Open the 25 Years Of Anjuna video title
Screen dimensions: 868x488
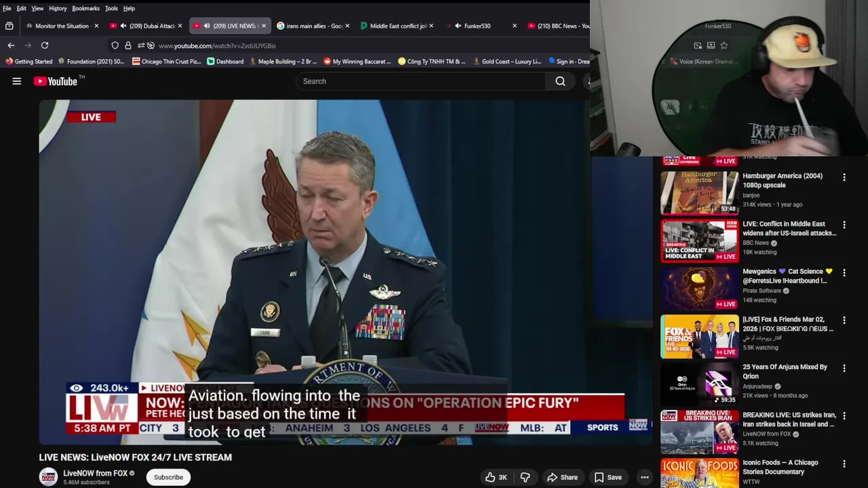pos(785,371)
